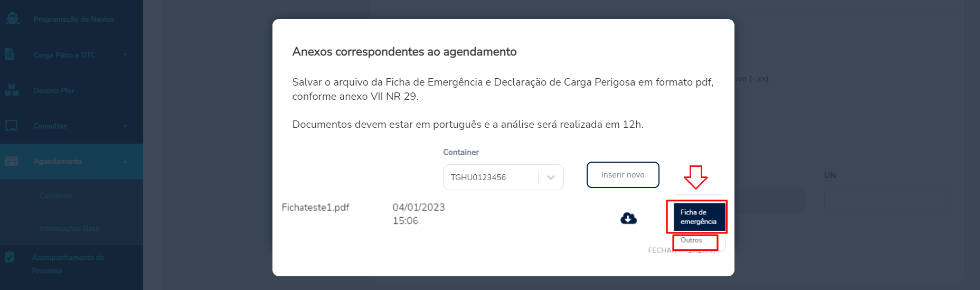Open Informações Gate sidebar item

pos(69,228)
